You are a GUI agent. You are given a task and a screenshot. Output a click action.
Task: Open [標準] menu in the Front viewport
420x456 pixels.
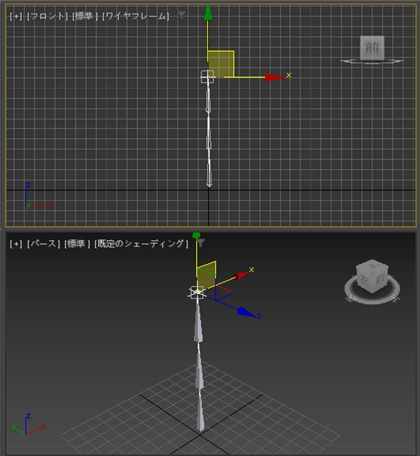[x=85, y=16]
